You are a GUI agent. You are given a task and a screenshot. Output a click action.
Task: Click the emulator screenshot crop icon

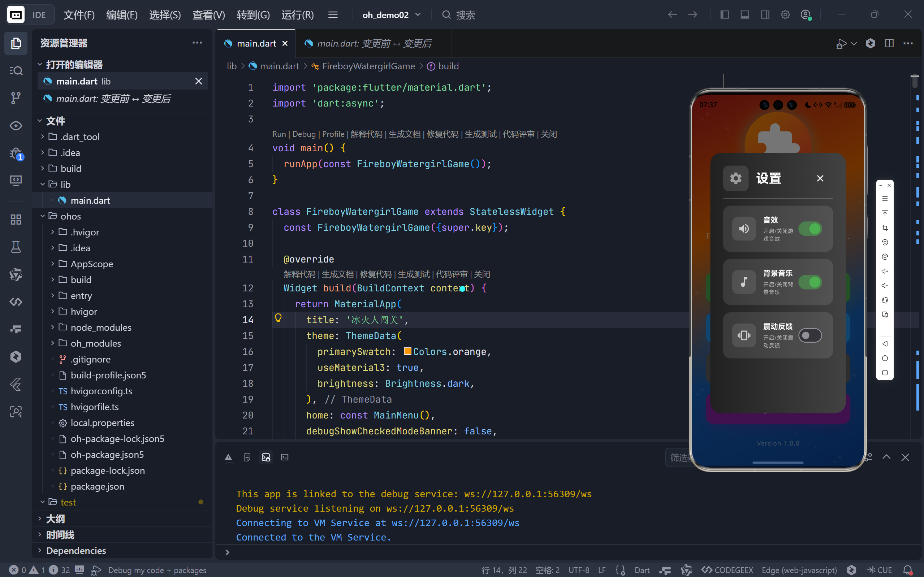[x=885, y=228]
